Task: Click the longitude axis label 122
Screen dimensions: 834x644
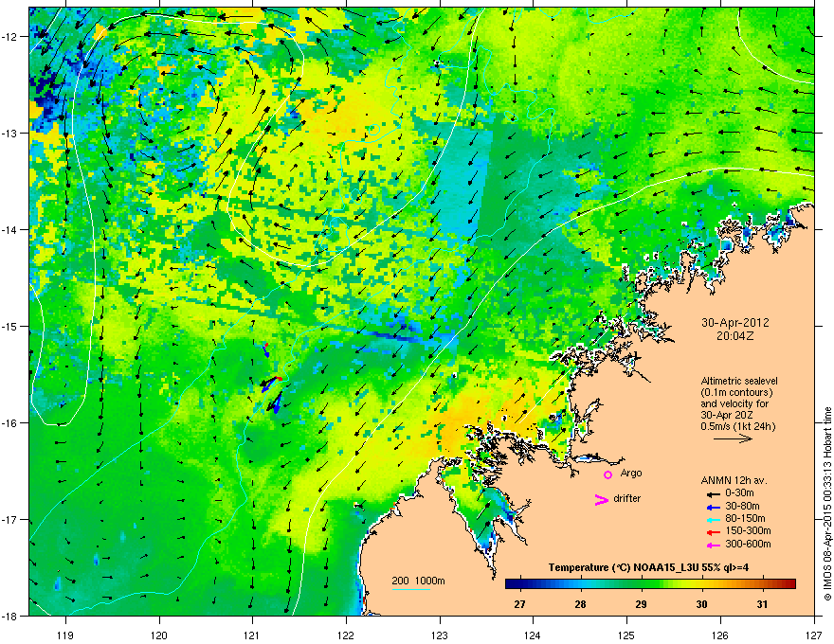Action: pyautogui.click(x=346, y=635)
